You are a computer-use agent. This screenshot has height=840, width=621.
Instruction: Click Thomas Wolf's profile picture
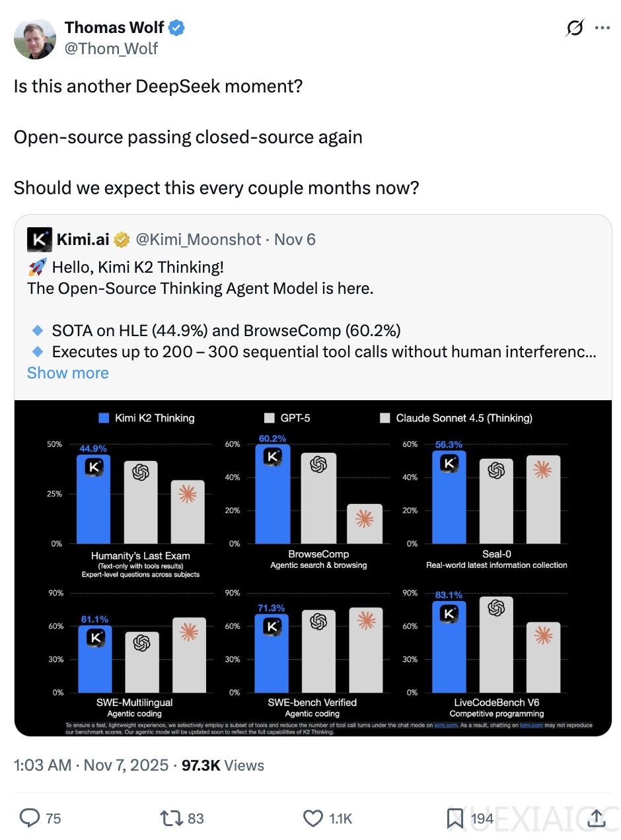click(x=35, y=38)
